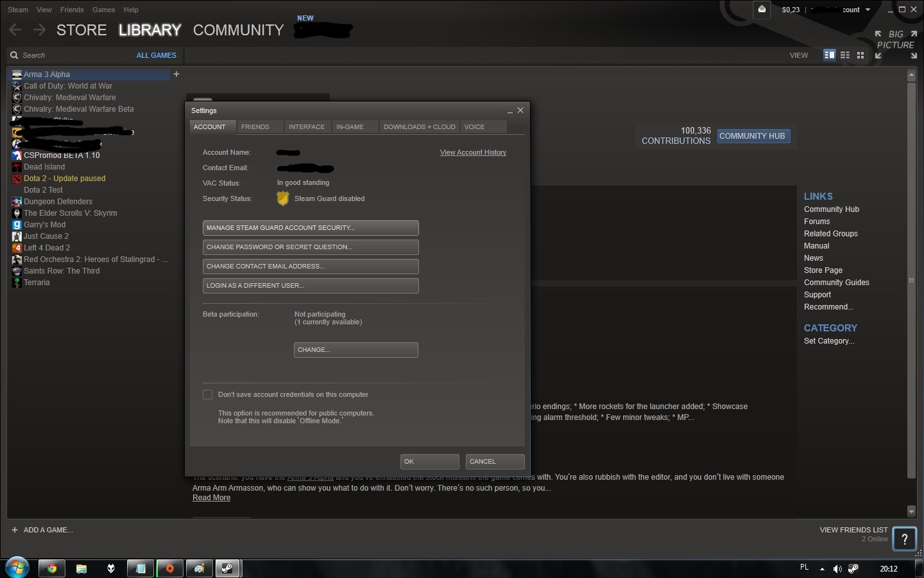Open Windows Explorer from the taskbar
The height and width of the screenshot is (578, 924).
click(81, 568)
